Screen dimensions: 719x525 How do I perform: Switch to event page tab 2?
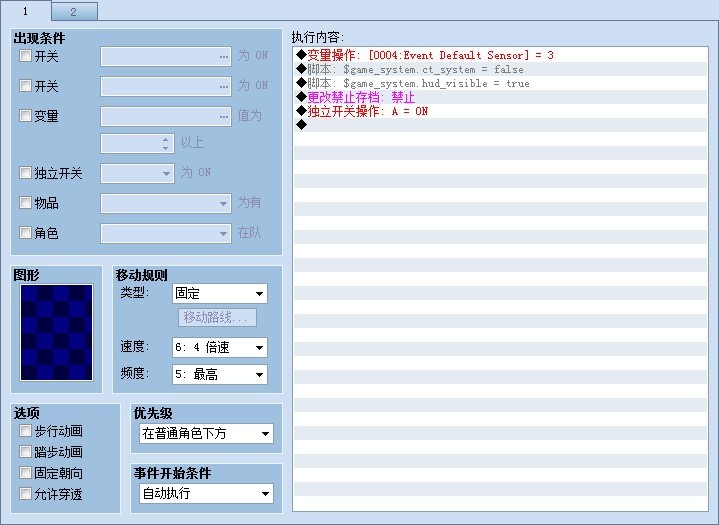point(74,12)
